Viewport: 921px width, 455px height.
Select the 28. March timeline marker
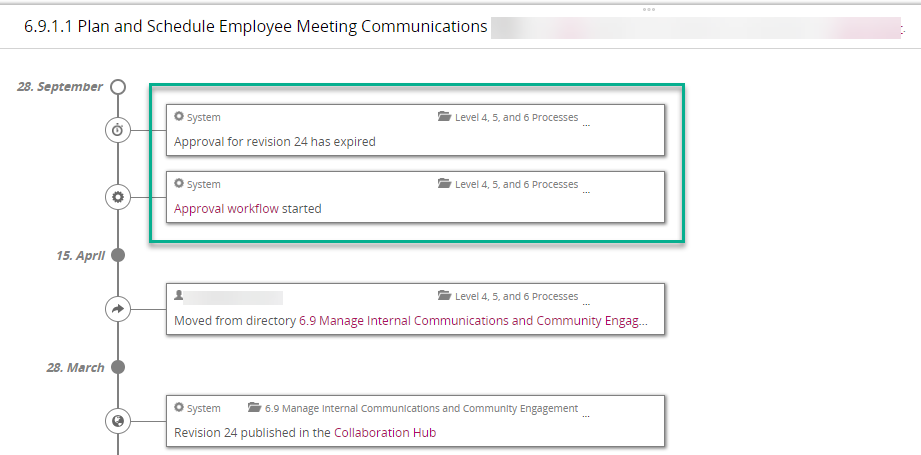point(118,368)
